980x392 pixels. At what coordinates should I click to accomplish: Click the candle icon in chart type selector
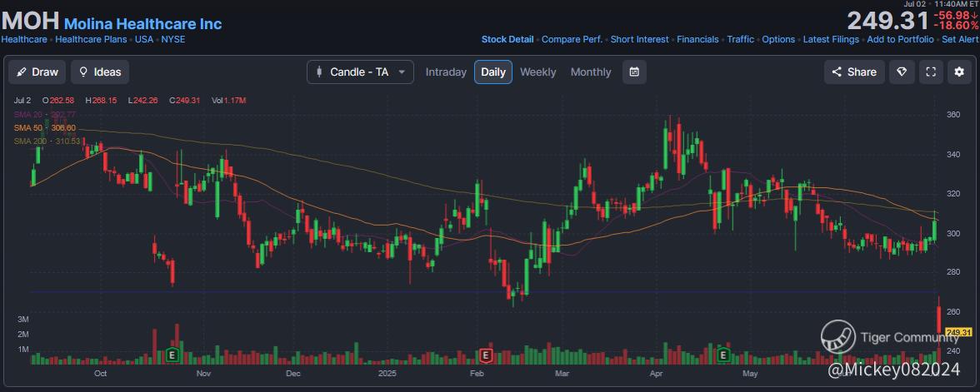[x=320, y=72]
